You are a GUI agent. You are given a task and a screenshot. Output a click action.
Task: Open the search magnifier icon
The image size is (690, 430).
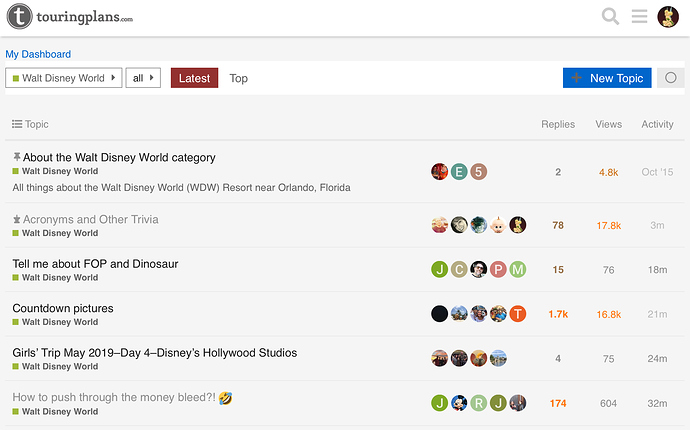tap(610, 17)
